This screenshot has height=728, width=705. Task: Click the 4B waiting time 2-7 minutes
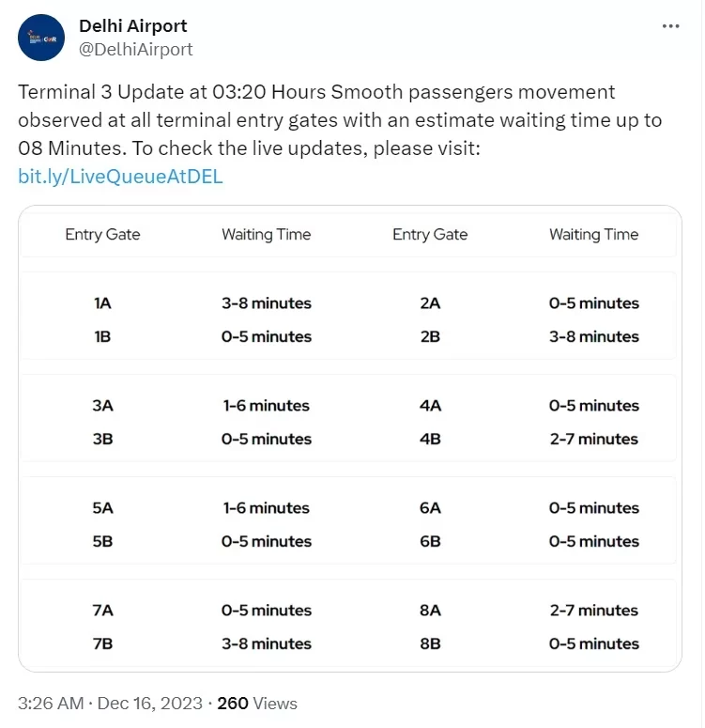594,439
